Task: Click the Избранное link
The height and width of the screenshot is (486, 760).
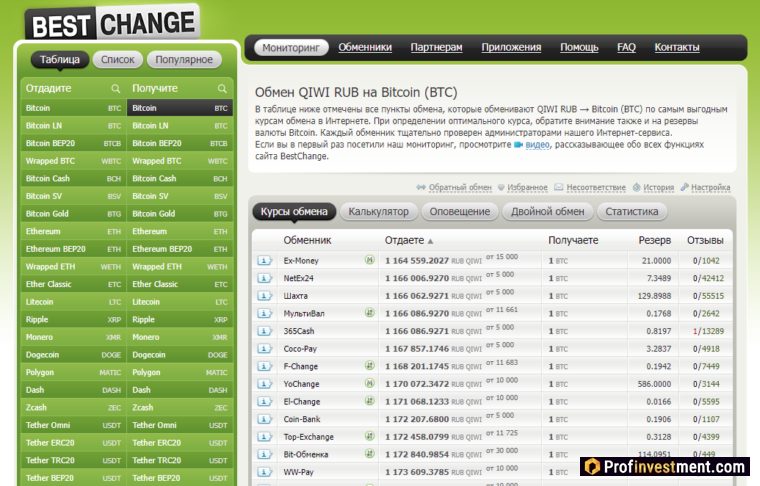Action: pos(527,188)
